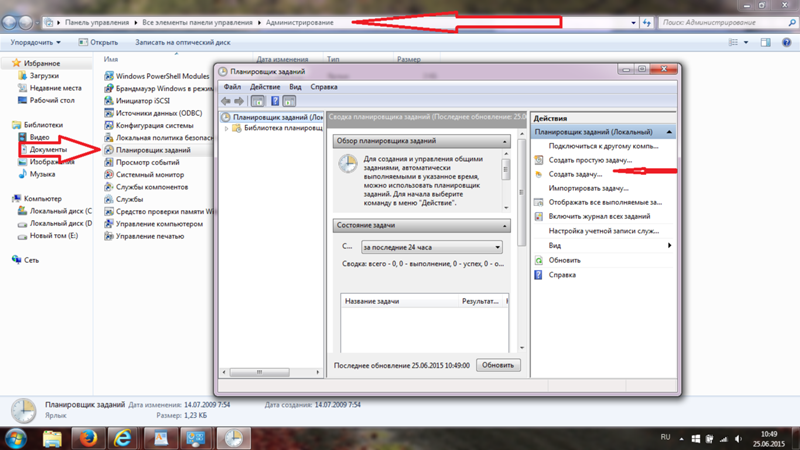This screenshot has height=450, width=800.
Task: Click Панель управления in the address bar
Action: pos(97,22)
